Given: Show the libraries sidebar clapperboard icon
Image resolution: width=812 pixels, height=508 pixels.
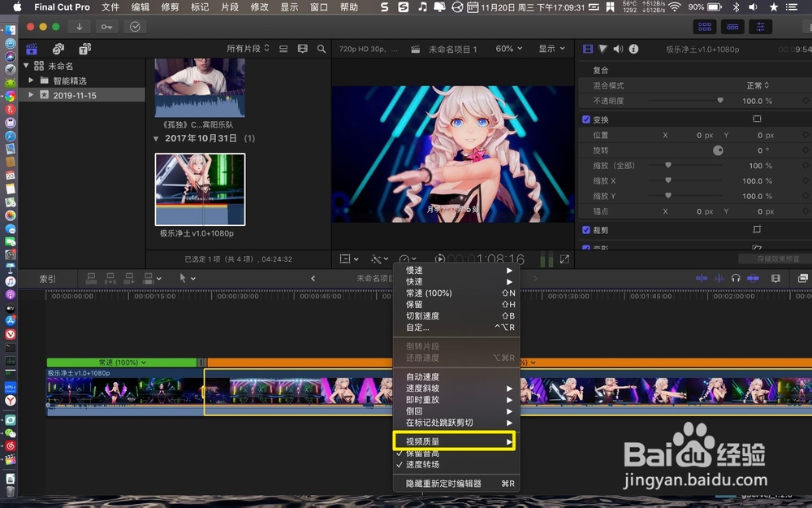Looking at the screenshot, I should click(32, 49).
